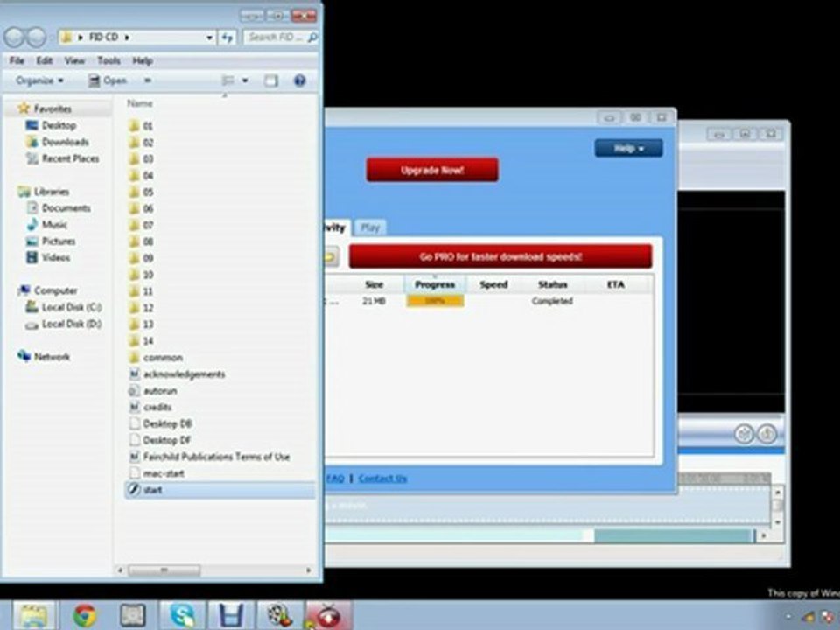Open Skype from the taskbar
The height and width of the screenshot is (630, 840).
click(x=182, y=615)
